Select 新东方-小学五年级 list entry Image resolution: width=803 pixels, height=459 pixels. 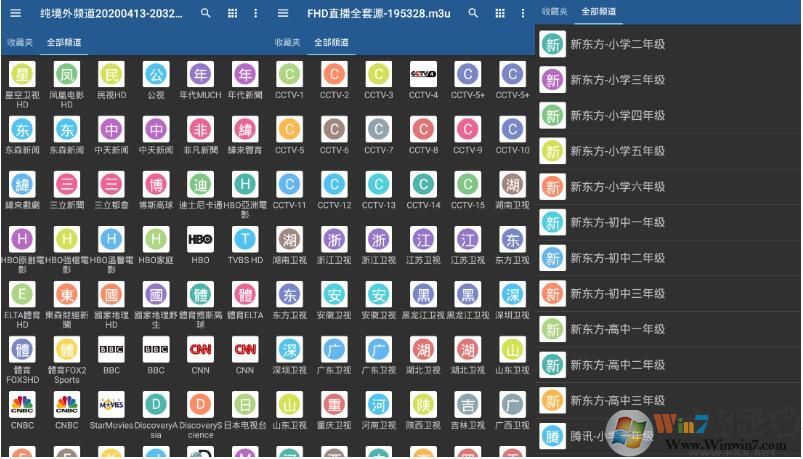pyautogui.click(x=669, y=151)
